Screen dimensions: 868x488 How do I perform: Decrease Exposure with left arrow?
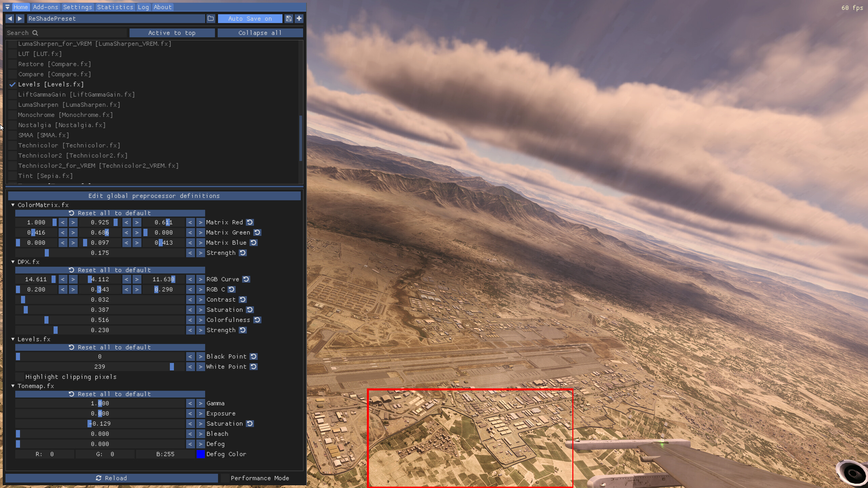click(x=190, y=413)
